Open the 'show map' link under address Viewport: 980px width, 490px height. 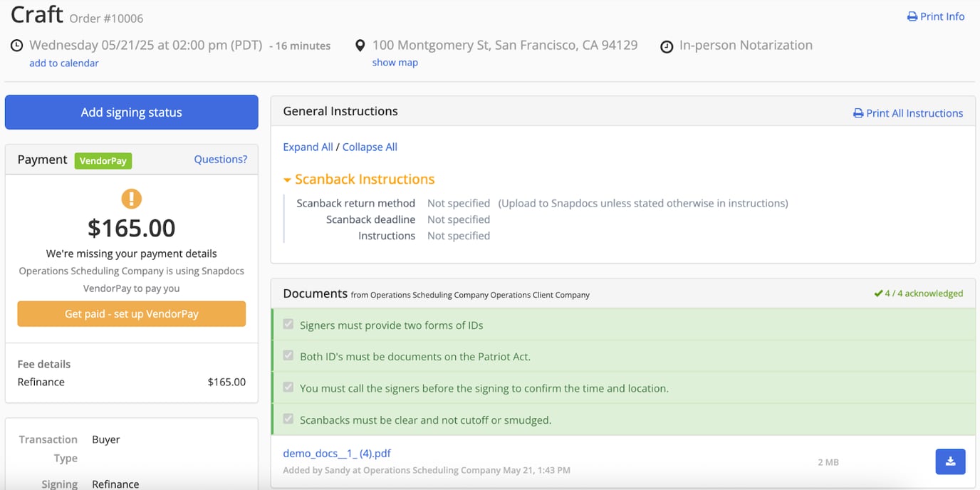pyautogui.click(x=395, y=63)
